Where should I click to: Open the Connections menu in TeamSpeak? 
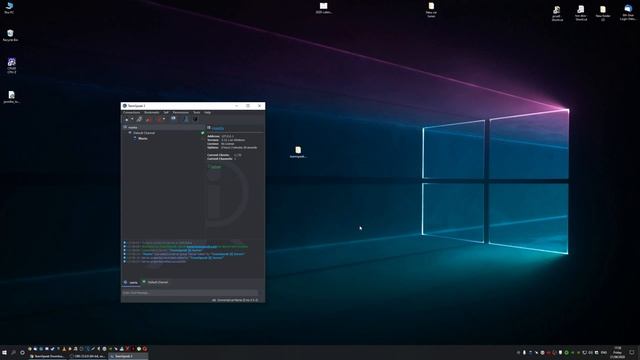tap(131, 112)
